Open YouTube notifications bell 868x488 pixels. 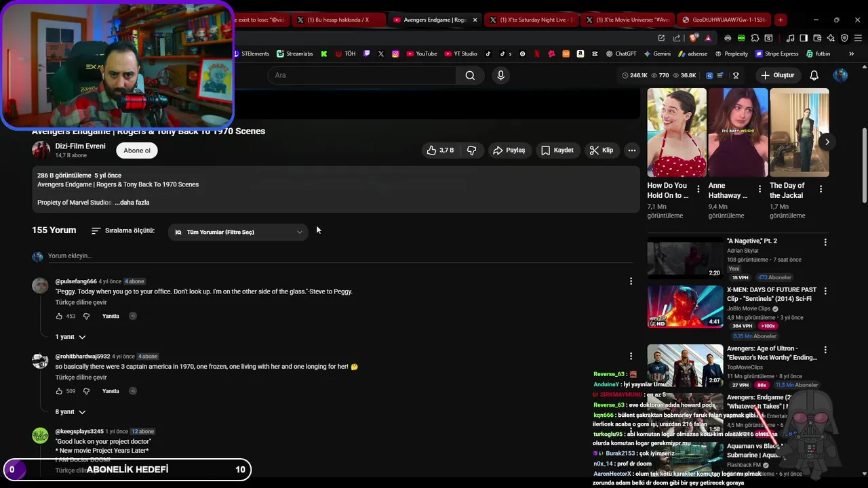tap(814, 75)
